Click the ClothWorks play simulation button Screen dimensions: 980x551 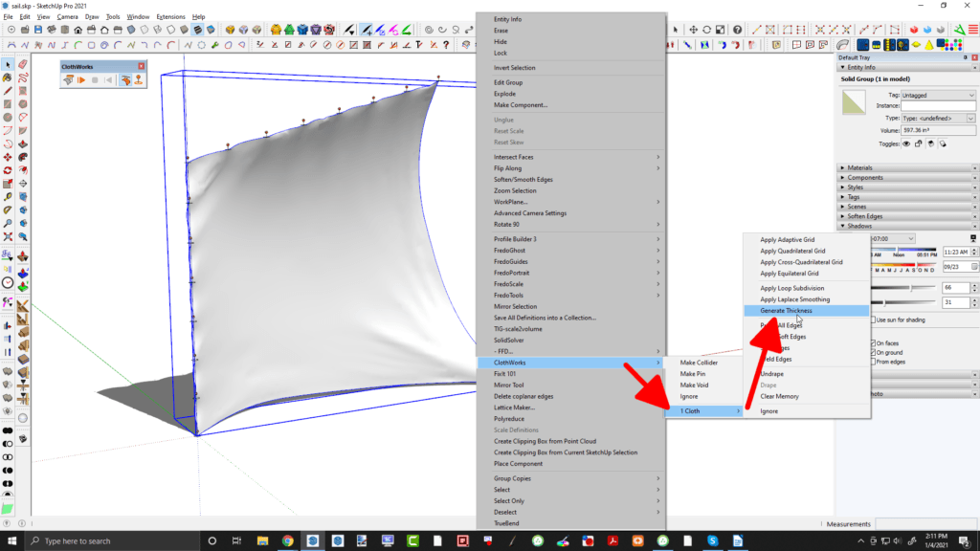[x=81, y=80]
